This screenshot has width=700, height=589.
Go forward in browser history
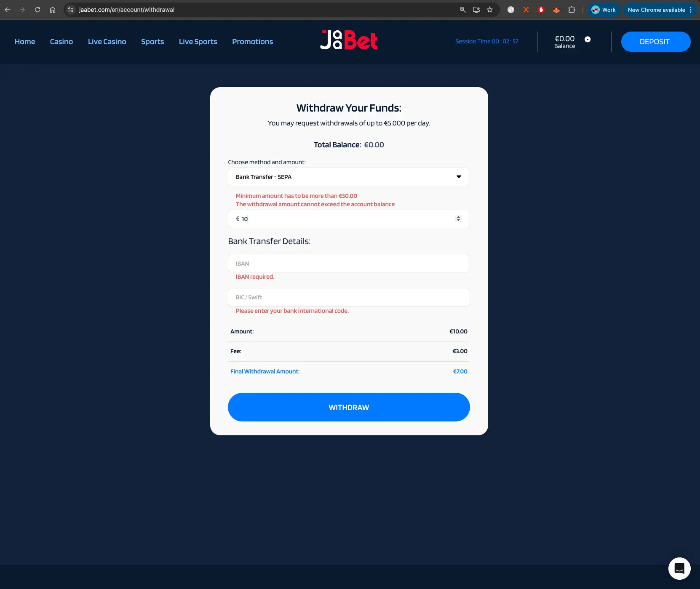pyautogui.click(x=22, y=10)
